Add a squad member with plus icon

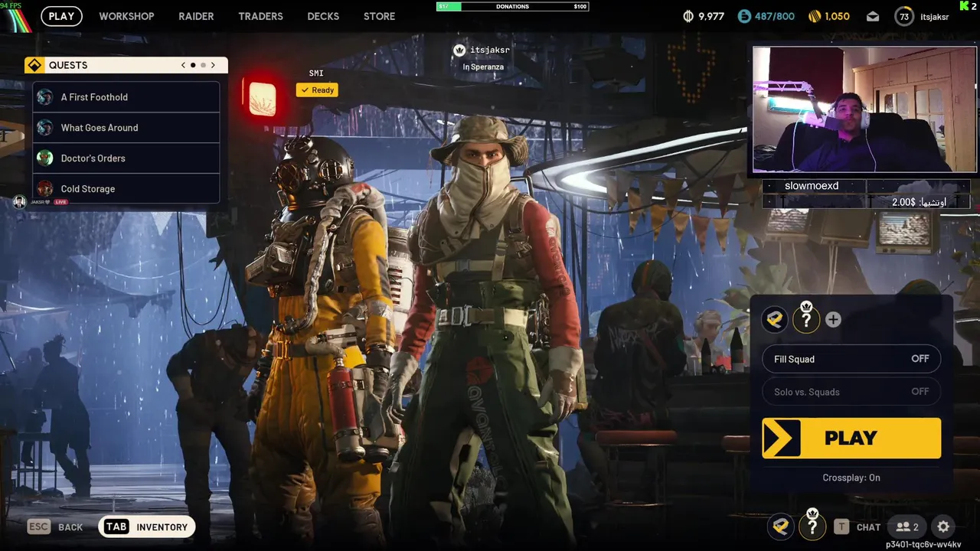pyautogui.click(x=833, y=320)
